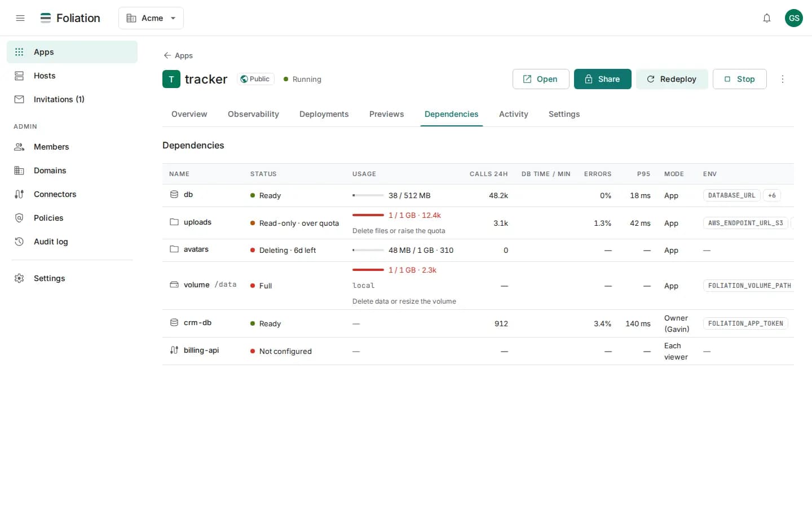Click the 'Owner (Gavin)' mode cell

677,323
